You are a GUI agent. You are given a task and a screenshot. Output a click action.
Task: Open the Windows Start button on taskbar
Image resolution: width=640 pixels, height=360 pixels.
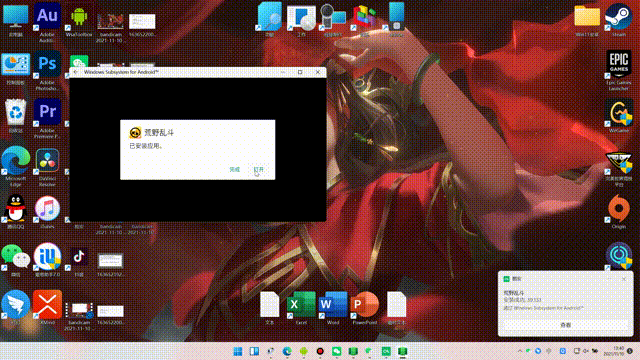pos(238,351)
